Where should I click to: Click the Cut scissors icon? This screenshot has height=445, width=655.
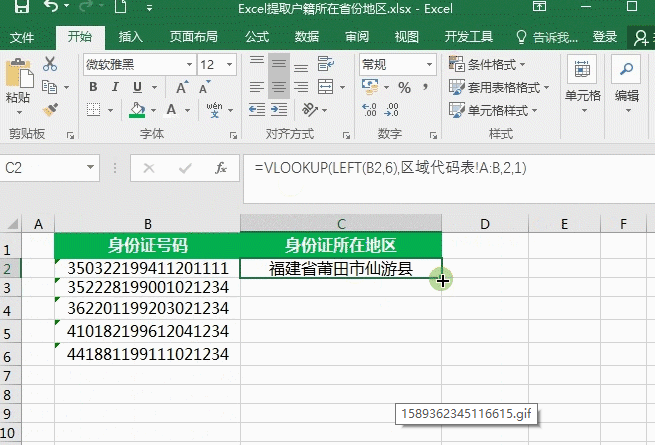[x=50, y=64]
